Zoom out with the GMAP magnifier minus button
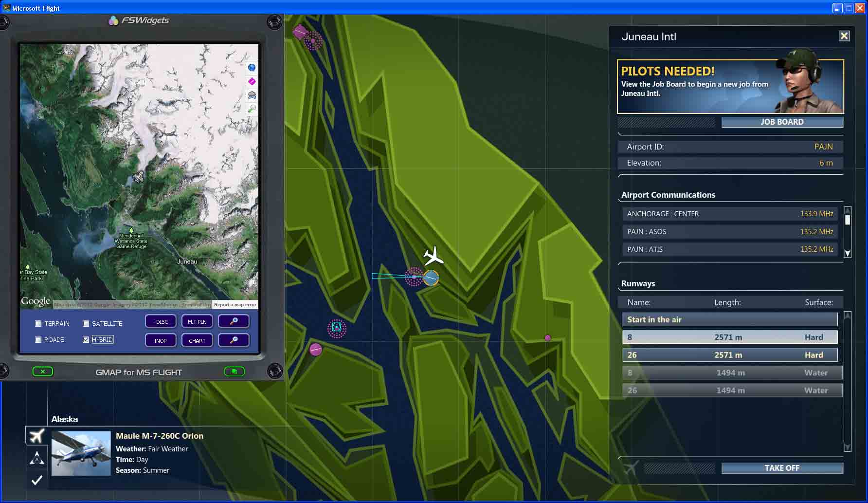Image resolution: width=868 pixels, height=503 pixels. pyautogui.click(x=234, y=340)
